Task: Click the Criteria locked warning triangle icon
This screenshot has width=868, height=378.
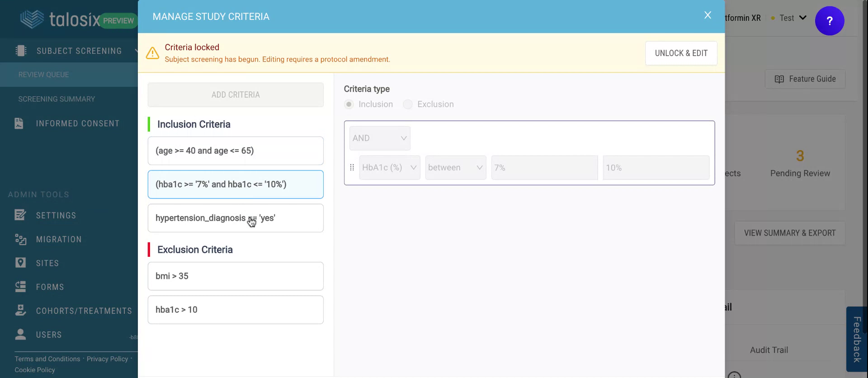Action: pyautogui.click(x=152, y=53)
